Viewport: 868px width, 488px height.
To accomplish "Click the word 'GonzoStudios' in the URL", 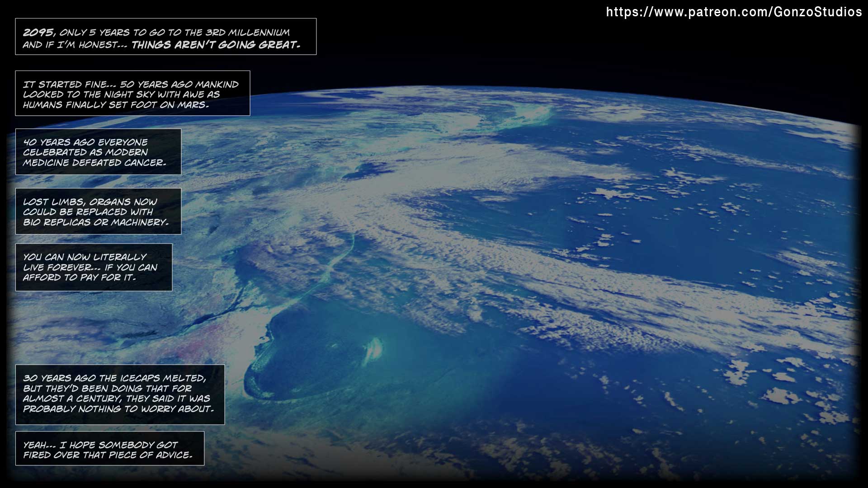I will [817, 12].
